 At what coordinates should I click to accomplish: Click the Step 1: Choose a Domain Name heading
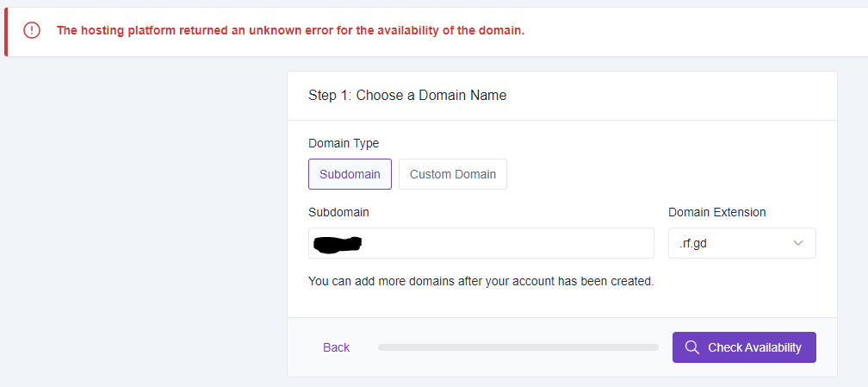point(407,96)
